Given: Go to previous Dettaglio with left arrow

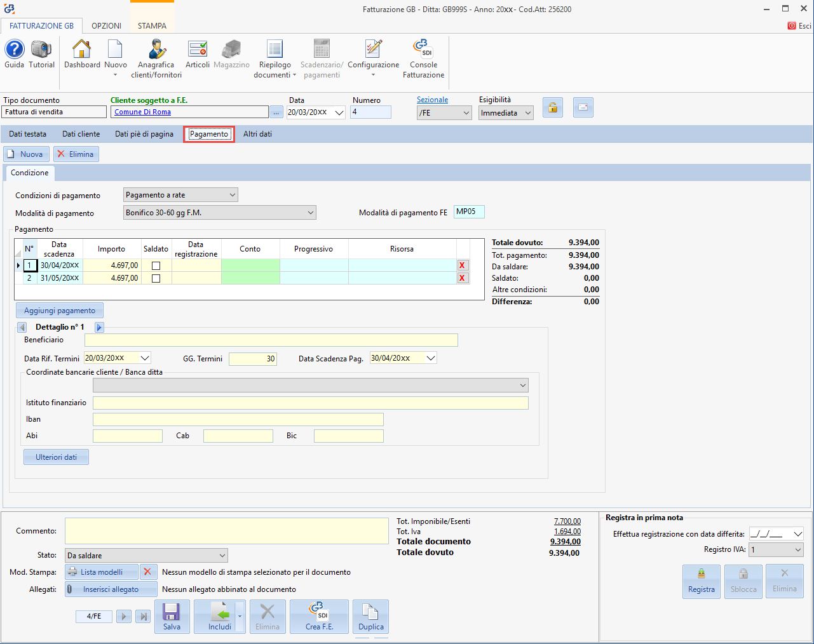Looking at the screenshot, I should pos(22,327).
